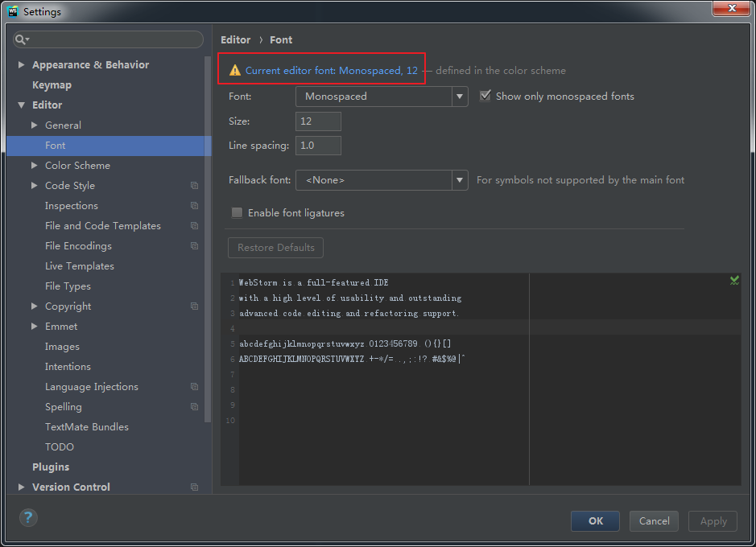Screen dimensions: 756x547
Task: Click the Editor breadcrumb link
Action: [x=235, y=39]
